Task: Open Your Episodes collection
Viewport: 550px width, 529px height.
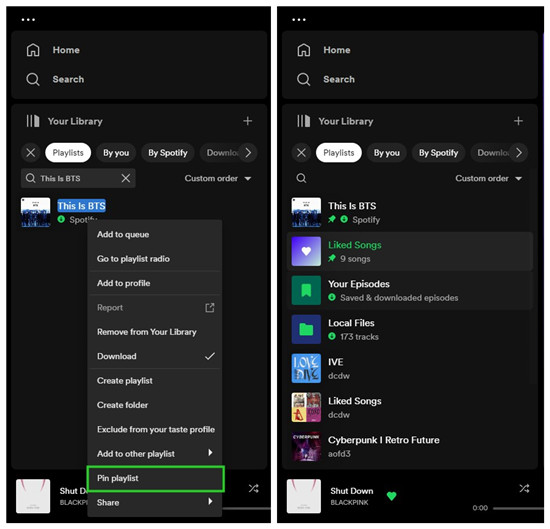Action: pyautogui.click(x=410, y=290)
